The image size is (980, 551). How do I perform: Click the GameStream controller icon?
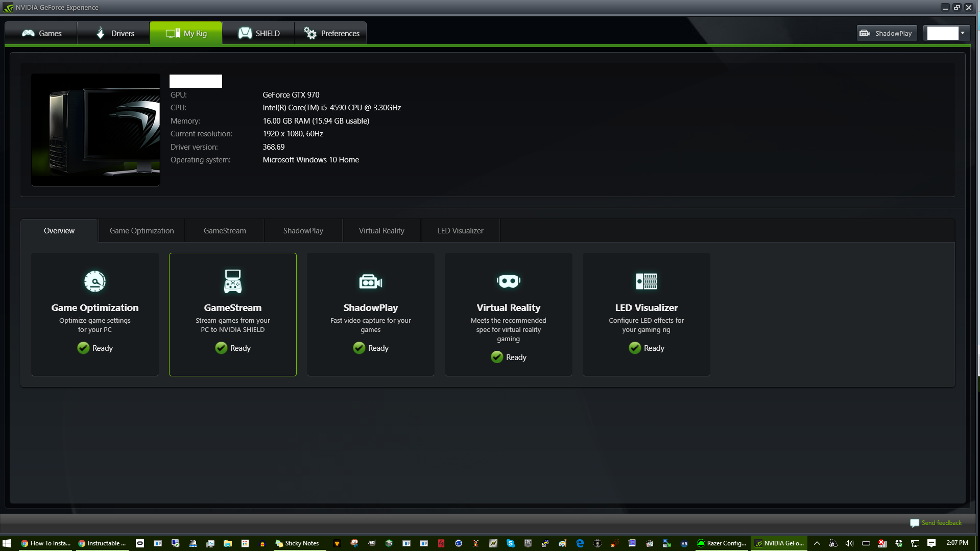pos(233,281)
